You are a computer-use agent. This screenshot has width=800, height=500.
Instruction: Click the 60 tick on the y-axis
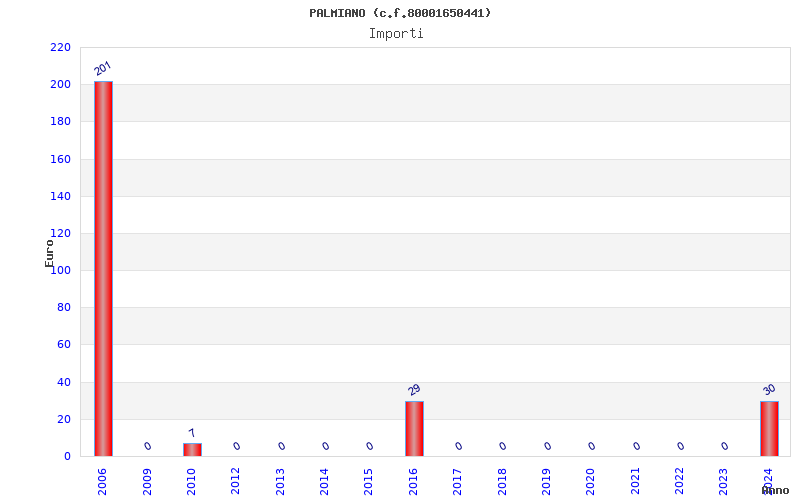[x=64, y=344]
